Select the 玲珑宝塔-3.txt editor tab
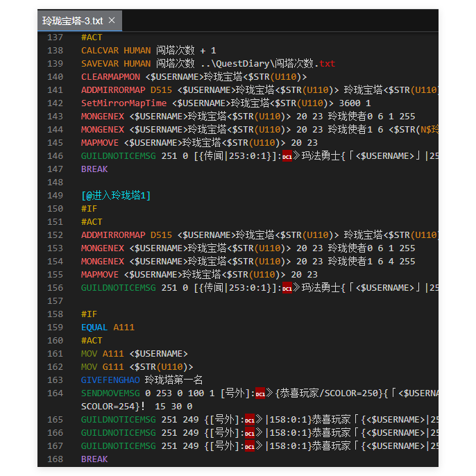 (72, 21)
